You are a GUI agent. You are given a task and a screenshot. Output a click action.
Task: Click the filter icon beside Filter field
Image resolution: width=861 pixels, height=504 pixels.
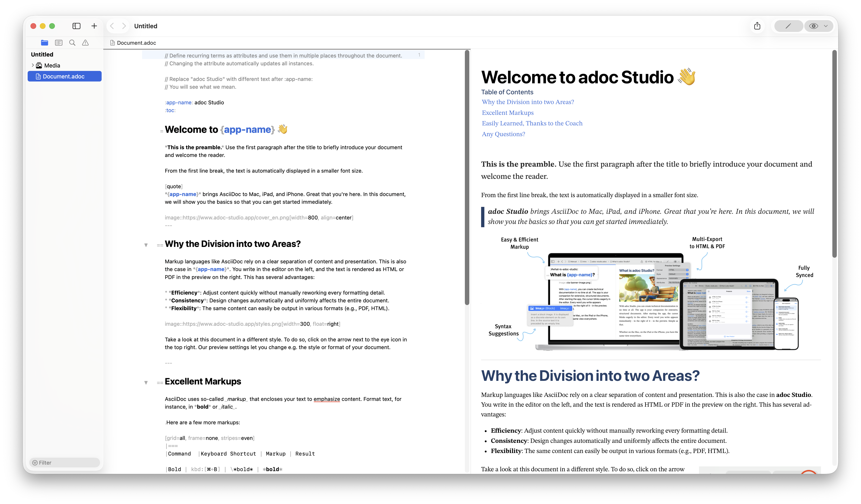pyautogui.click(x=35, y=462)
